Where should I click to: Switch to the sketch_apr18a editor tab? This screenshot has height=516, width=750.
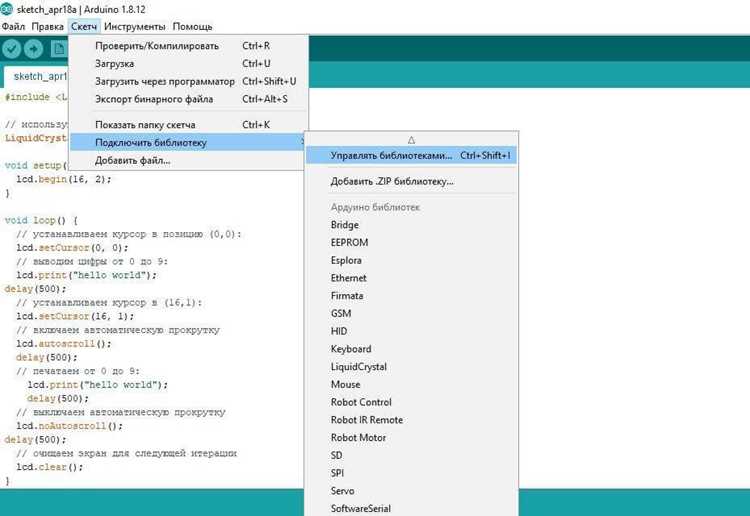pyautogui.click(x=36, y=77)
